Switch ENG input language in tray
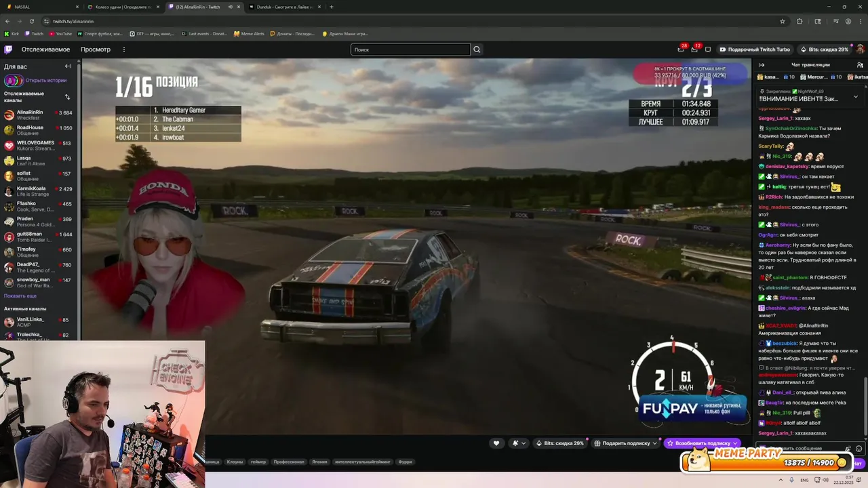 [x=804, y=480]
